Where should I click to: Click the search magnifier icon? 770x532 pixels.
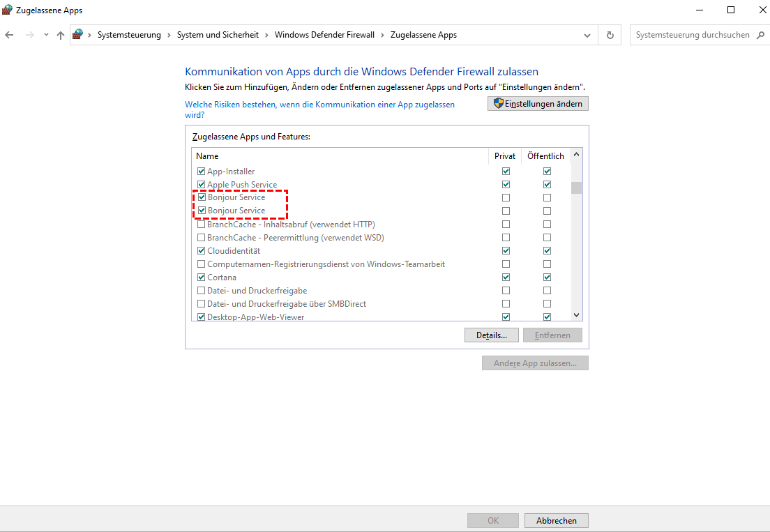(760, 35)
